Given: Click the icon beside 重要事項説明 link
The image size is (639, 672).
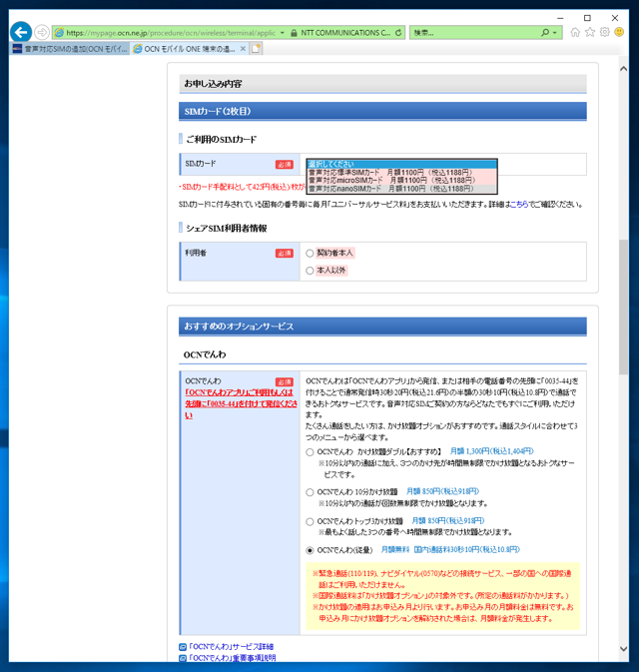Looking at the screenshot, I should pos(183,658).
